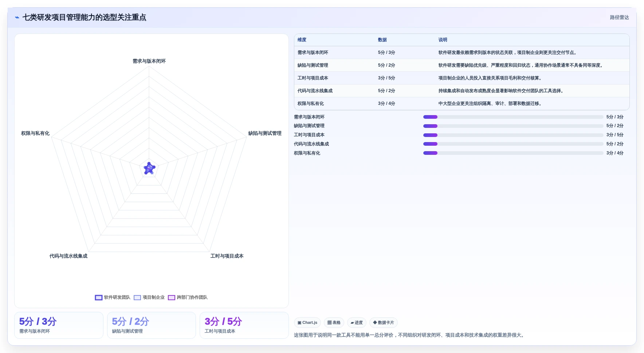Click progress bar for 代码与流水线集成
Screen dimensions: 644x353
point(513,144)
